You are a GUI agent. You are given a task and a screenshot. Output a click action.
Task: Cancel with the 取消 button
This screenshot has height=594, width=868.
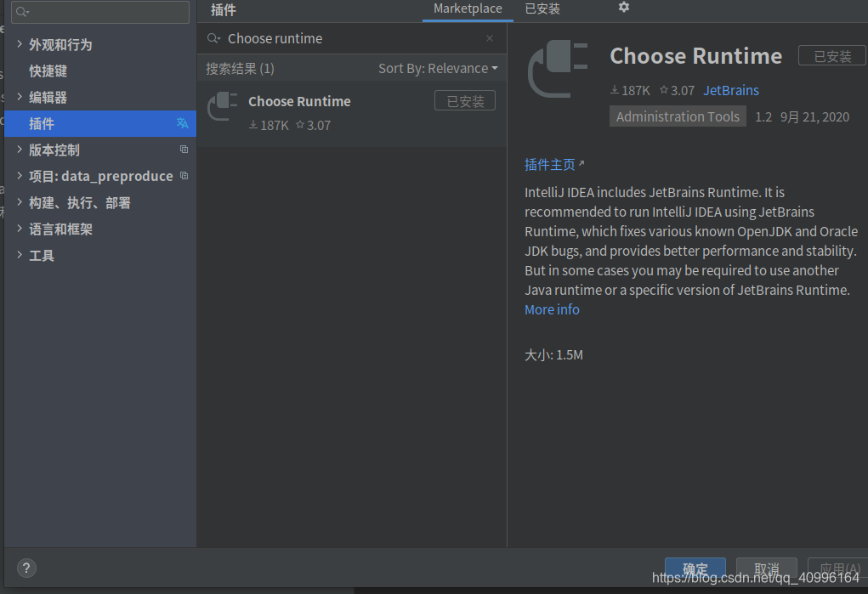(767, 569)
